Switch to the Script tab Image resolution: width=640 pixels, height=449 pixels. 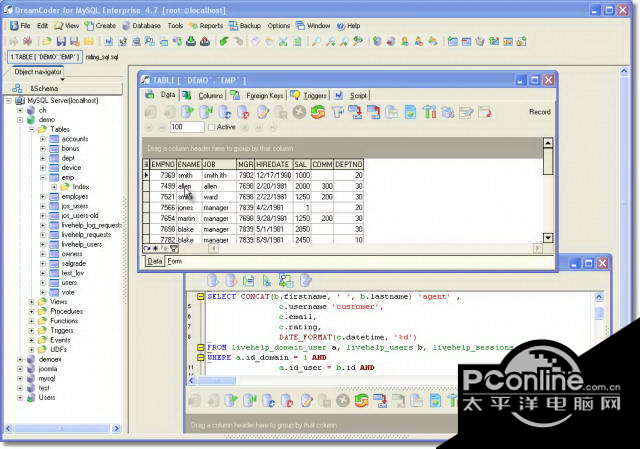coord(351,96)
